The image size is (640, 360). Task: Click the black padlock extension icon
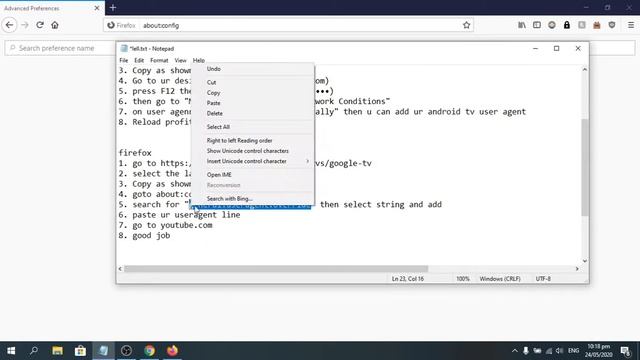pyautogui.click(x=567, y=25)
